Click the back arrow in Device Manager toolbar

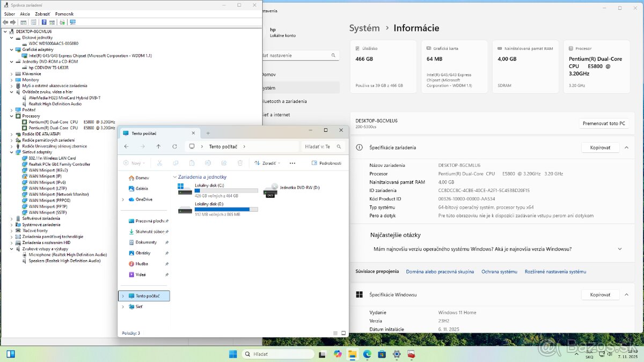5,22
